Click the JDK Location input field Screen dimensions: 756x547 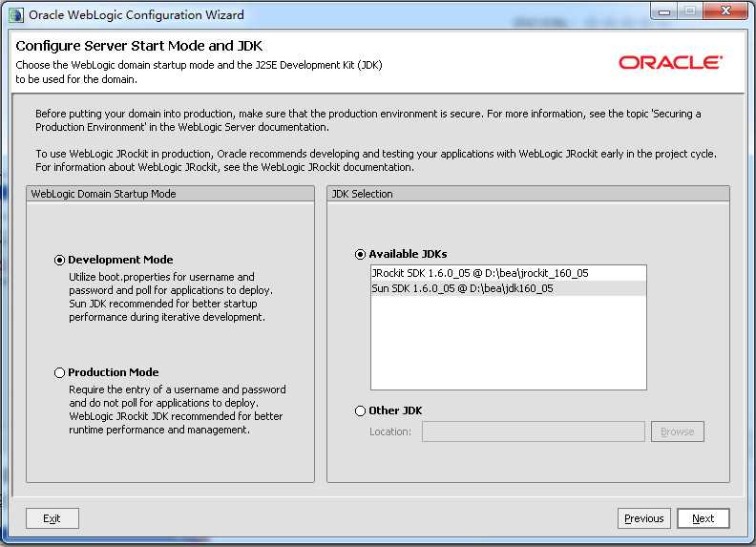pyautogui.click(x=534, y=431)
